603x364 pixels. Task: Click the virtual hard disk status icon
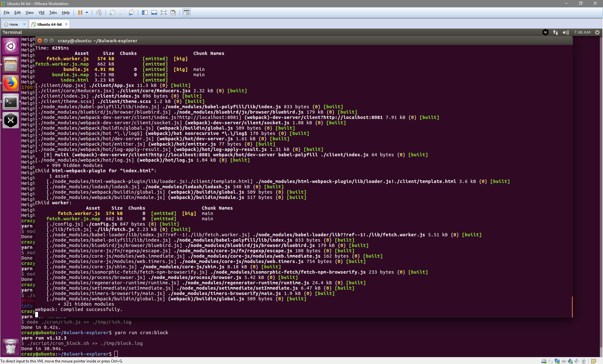point(544,361)
